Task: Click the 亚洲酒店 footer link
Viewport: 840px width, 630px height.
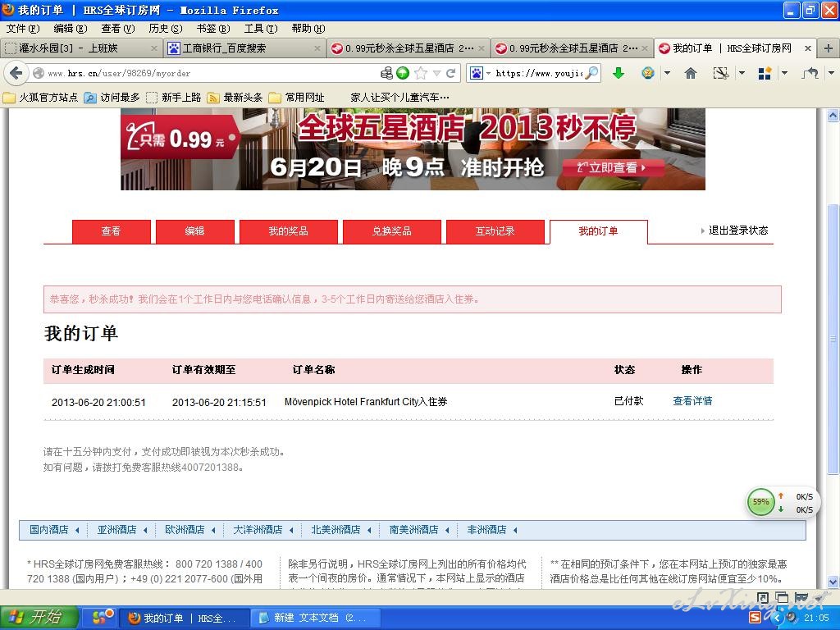Action: [x=116, y=530]
